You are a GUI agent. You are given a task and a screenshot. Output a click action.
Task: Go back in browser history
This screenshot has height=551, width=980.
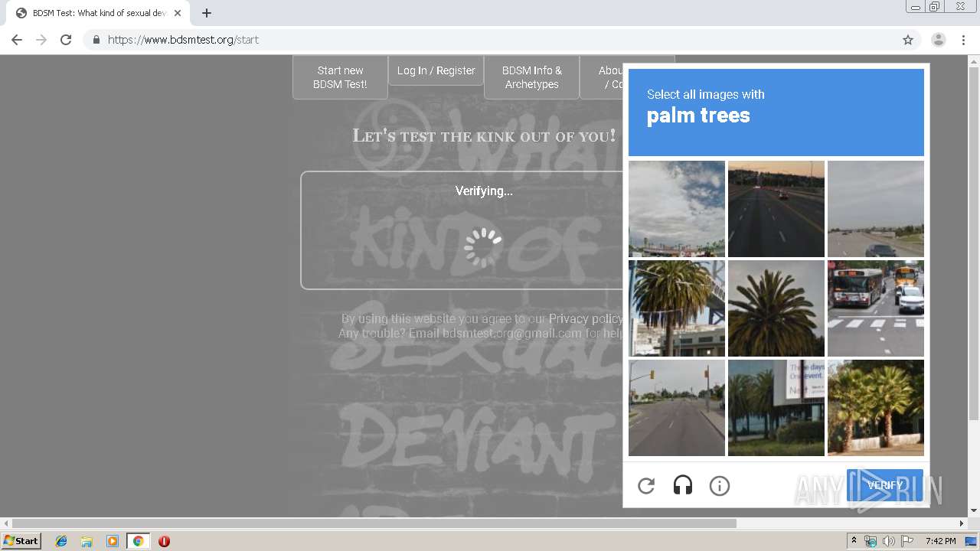click(17, 40)
